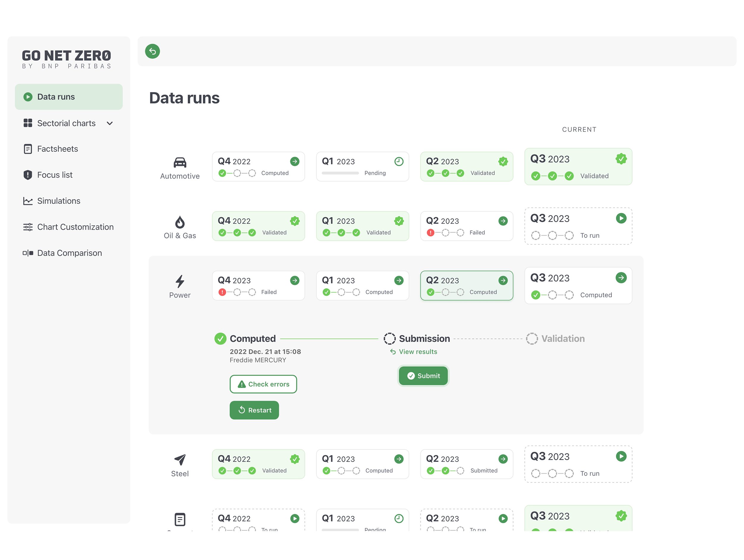Click validated badge on bottom row Q3 2023
Screen dimensions: 744x560
[621, 516]
